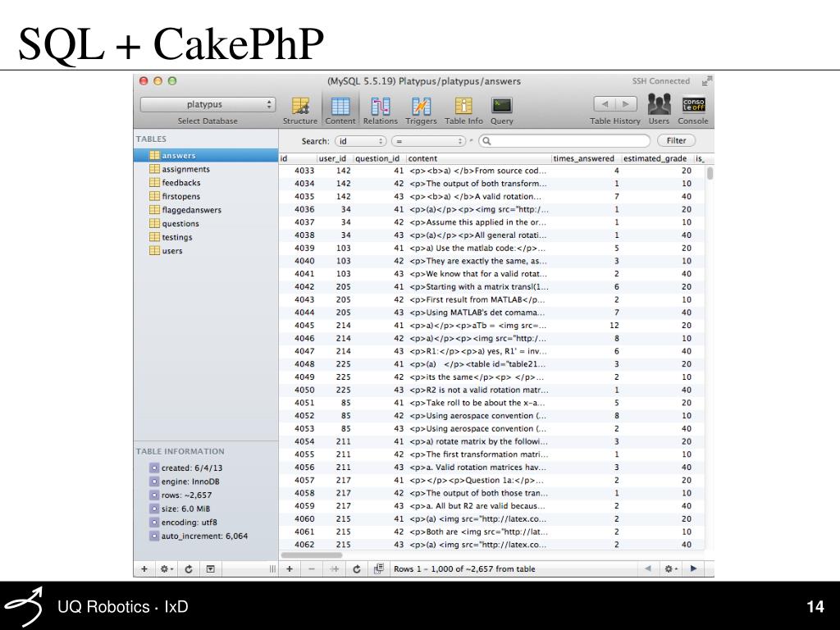
Task: Duplicate the selected row button
Action: point(335,569)
